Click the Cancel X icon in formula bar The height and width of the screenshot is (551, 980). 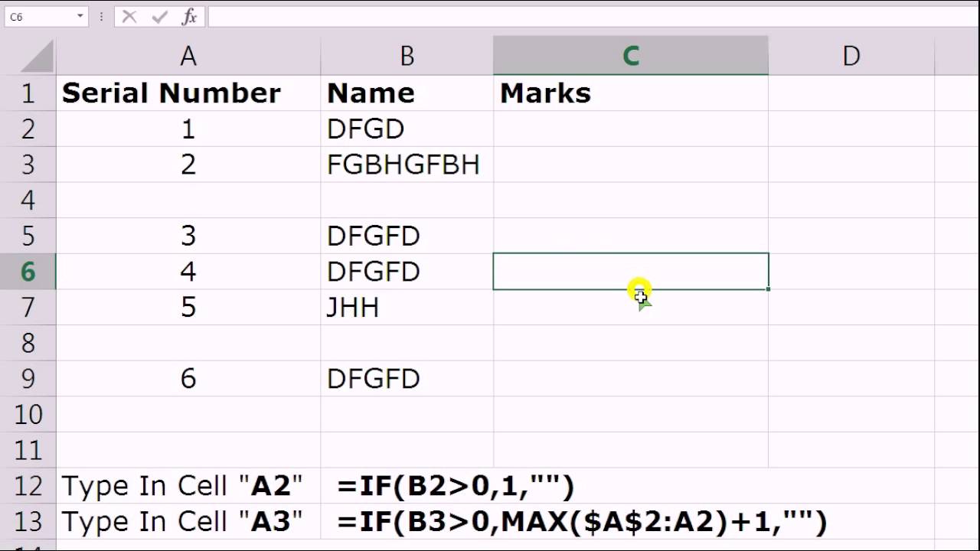click(x=129, y=16)
